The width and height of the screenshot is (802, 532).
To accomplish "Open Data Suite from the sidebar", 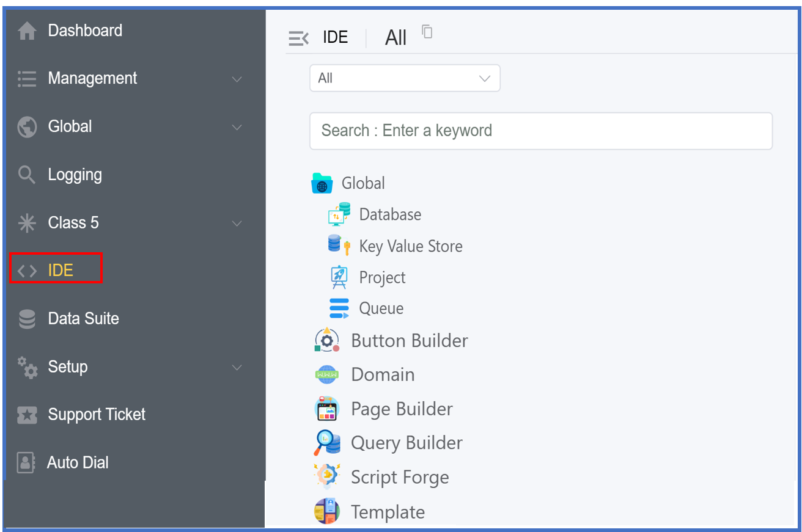I will click(83, 318).
